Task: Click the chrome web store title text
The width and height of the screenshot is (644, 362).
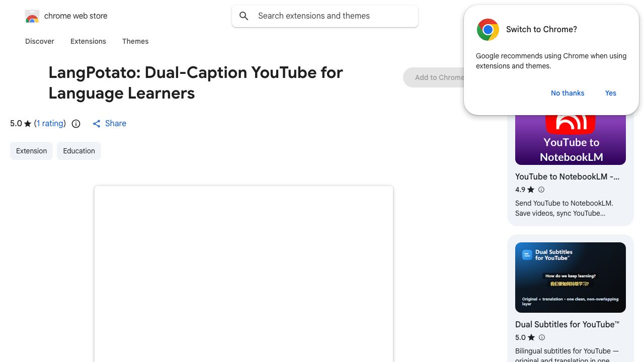Action: (x=76, y=16)
